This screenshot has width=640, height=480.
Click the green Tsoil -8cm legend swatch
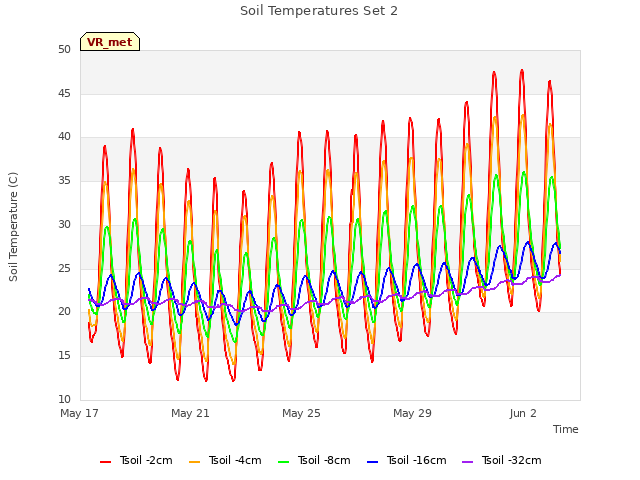tap(283, 462)
